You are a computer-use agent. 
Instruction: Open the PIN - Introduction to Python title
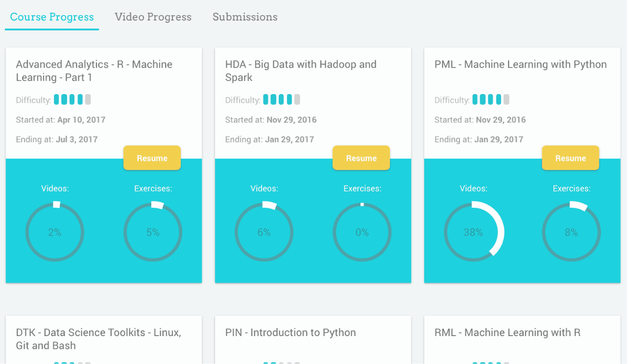290,333
